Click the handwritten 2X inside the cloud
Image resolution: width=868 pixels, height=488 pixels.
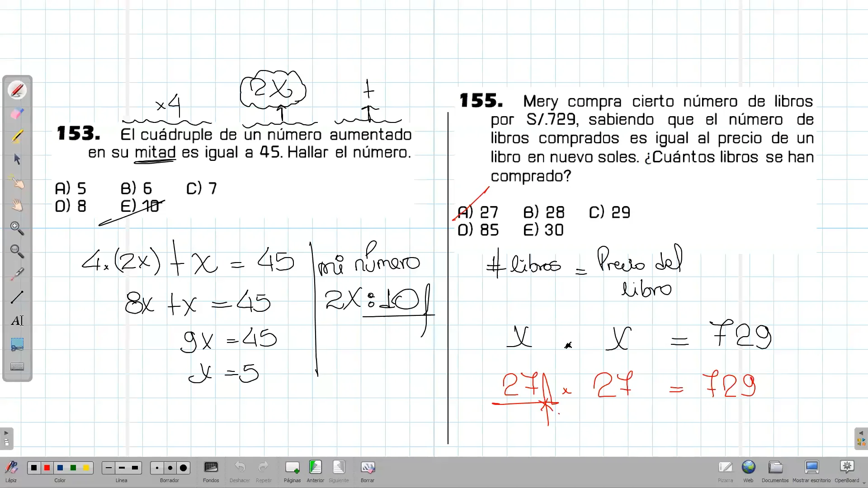(x=271, y=89)
